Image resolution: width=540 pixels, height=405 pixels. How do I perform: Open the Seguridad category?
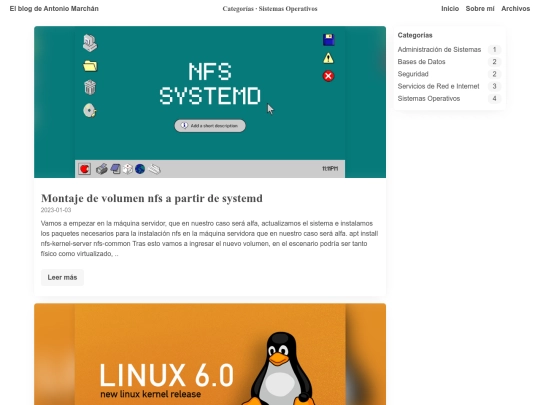click(413, 74)
